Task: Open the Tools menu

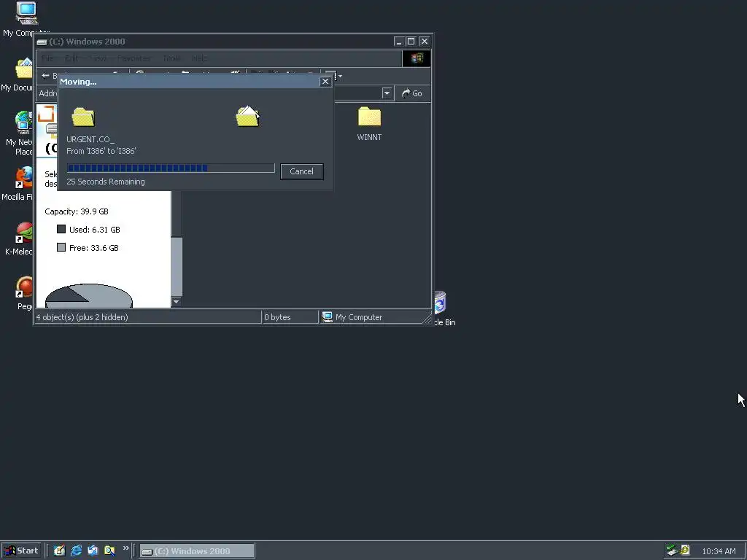Action: (171, 58)
